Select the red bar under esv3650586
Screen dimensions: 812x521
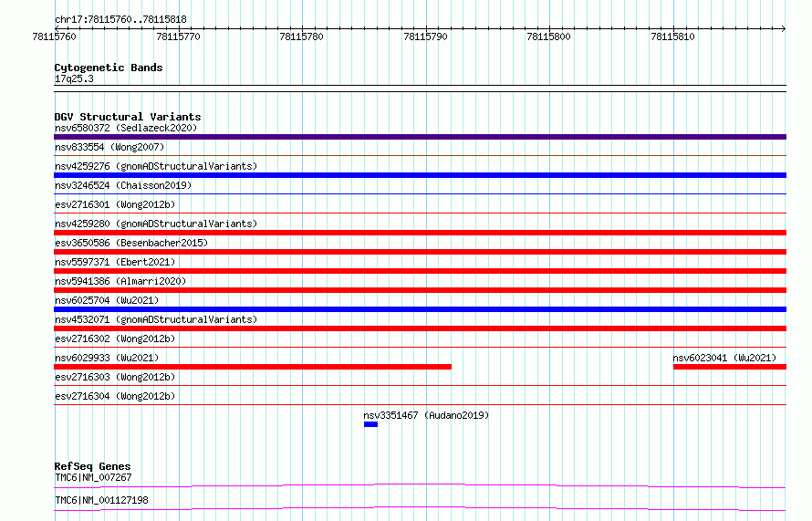pyautogui.click(x=420, y=252)
